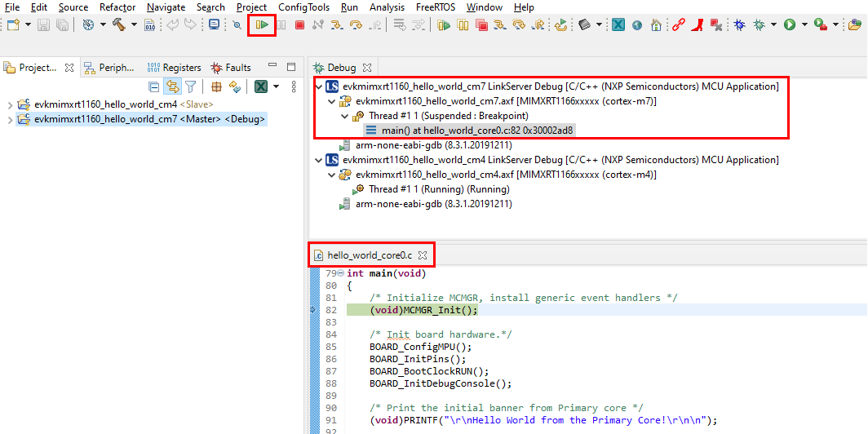Viewport: 868px width, 434px height.
Task: Toggle the filter funnel in Project Explorer
Action: (x=191, y=86)
